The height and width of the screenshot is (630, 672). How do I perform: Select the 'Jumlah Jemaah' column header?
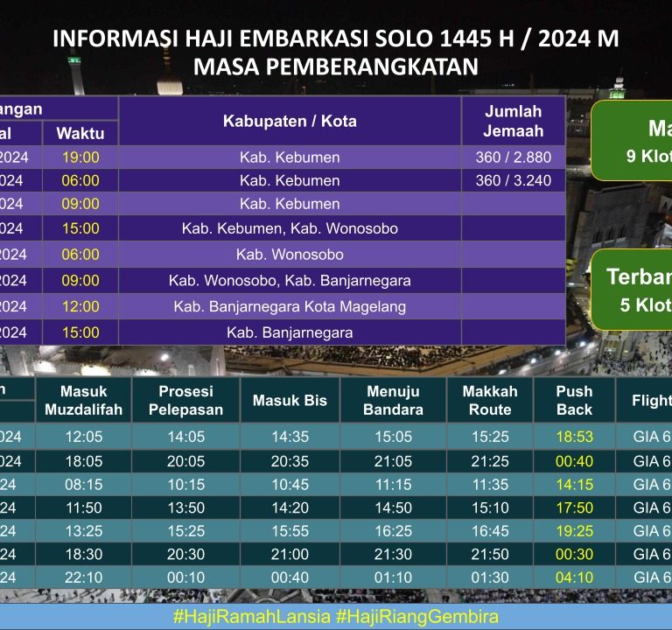[x=514, y=121]
